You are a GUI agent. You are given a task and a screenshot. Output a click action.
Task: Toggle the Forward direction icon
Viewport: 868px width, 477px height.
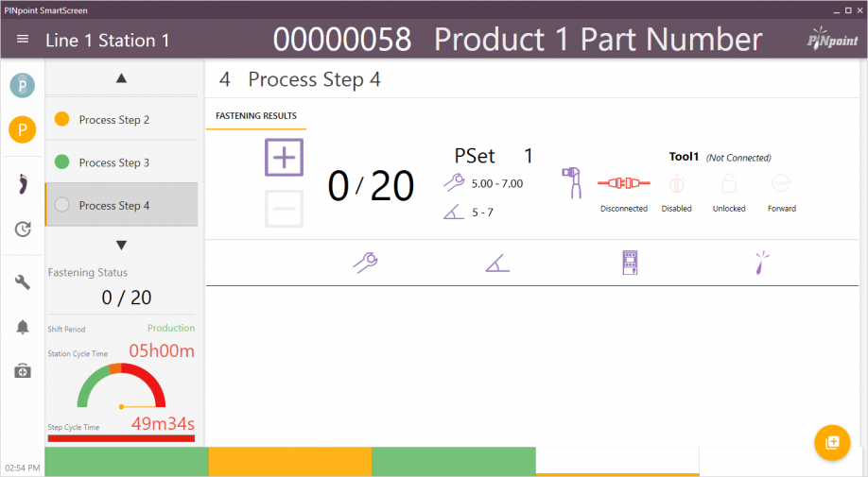click(782, 183)
